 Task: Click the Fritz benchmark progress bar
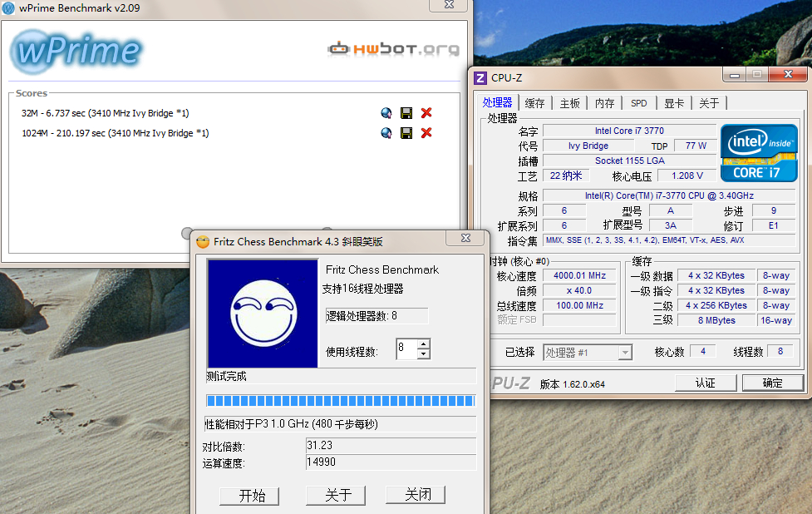pos(341,401)
